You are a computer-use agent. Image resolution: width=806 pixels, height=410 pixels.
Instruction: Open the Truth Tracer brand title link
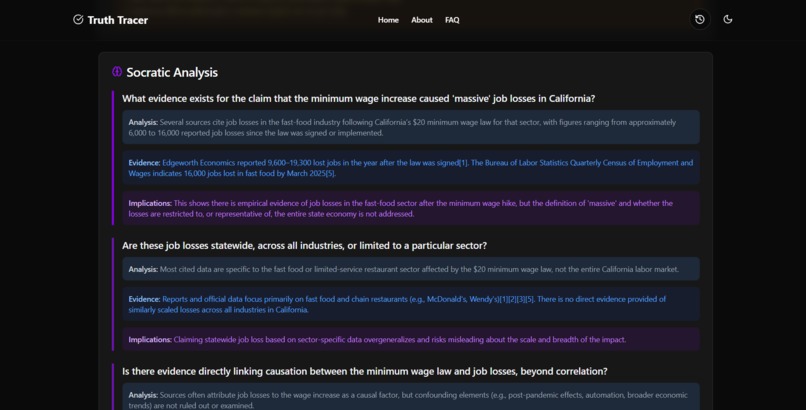[x=117, y=20]
